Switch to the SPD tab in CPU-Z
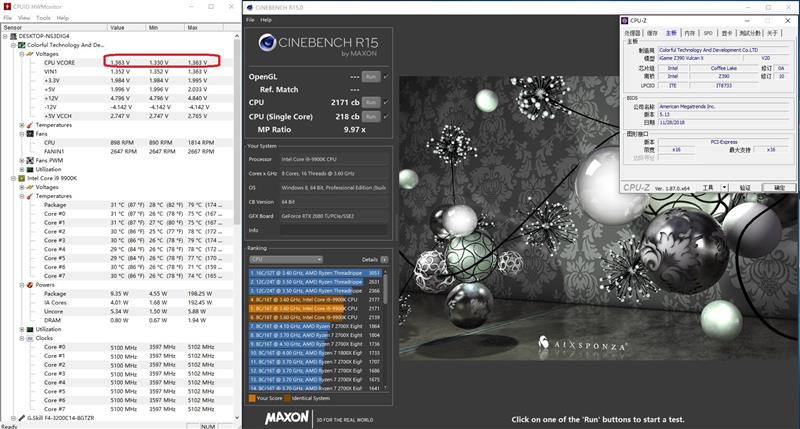 pyautogui.click(x=708, y=33)
